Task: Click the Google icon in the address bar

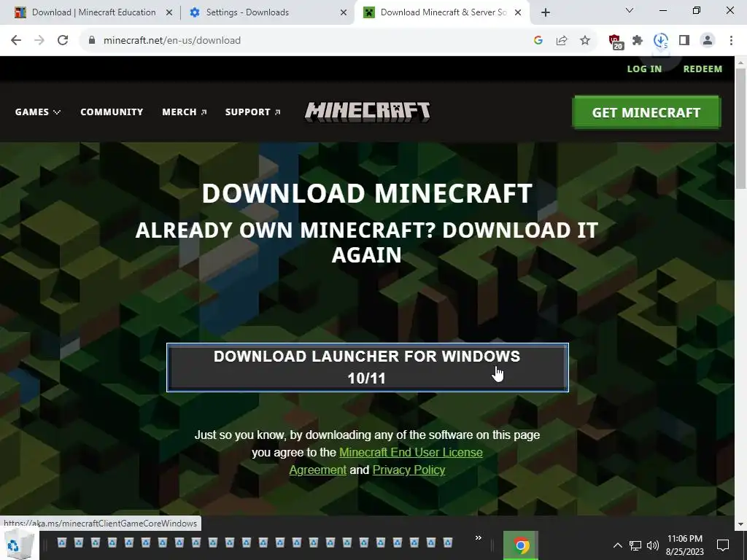Action: pyautogui.click(x=538, y=41)
